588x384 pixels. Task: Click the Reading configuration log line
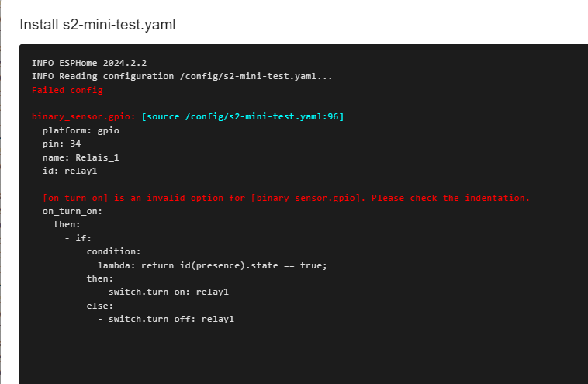[x=182, y=77]
